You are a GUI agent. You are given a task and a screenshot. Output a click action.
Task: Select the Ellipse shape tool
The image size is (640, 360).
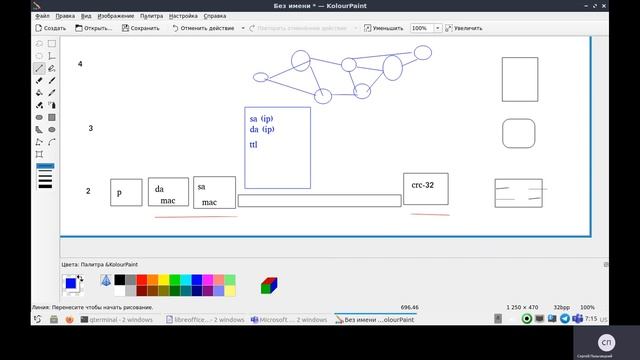pyautogui.click(x=52, y=129)
